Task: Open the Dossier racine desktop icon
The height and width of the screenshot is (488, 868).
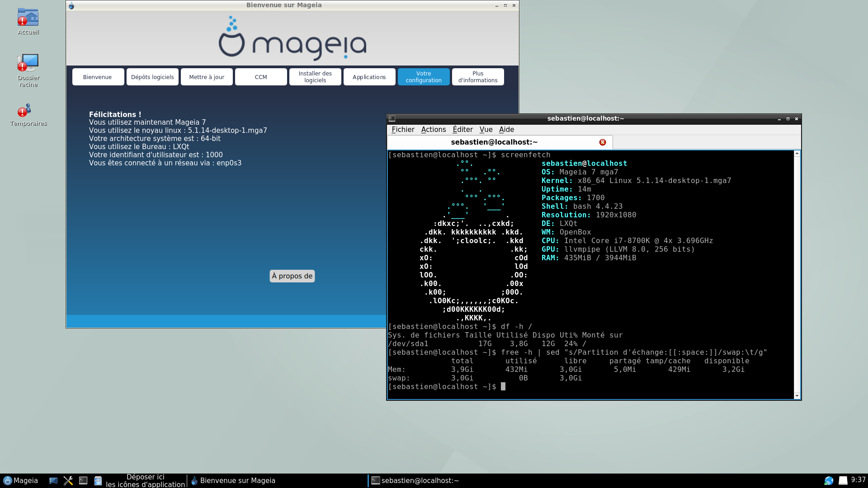Action: point(28,70)
